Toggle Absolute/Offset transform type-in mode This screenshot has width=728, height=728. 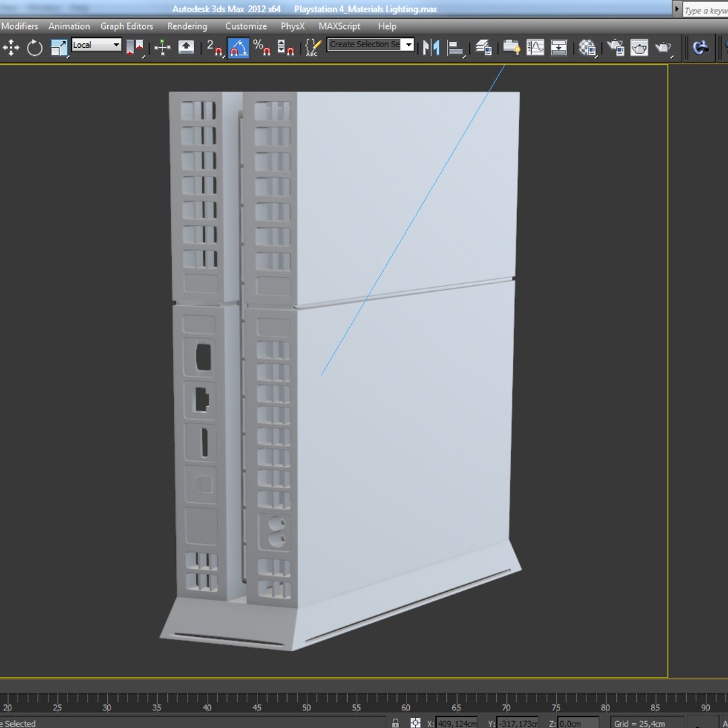coord(415,723)
